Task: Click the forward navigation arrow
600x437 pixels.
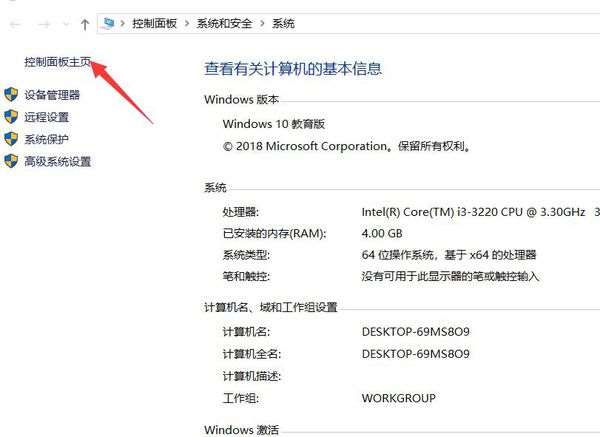Action: click(x=44, y=24)
